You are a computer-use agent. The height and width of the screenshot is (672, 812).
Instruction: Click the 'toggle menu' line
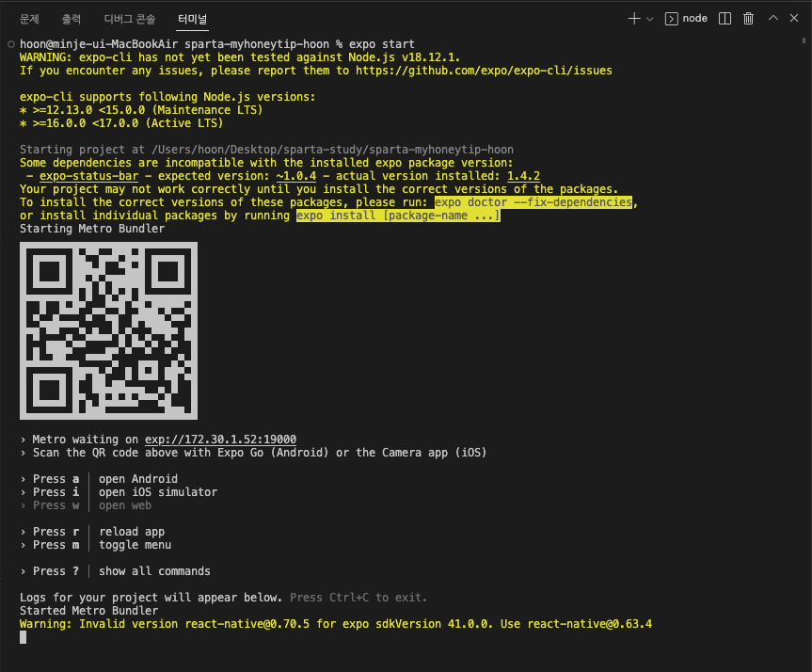pyautogui.click(x=135, y=545)
